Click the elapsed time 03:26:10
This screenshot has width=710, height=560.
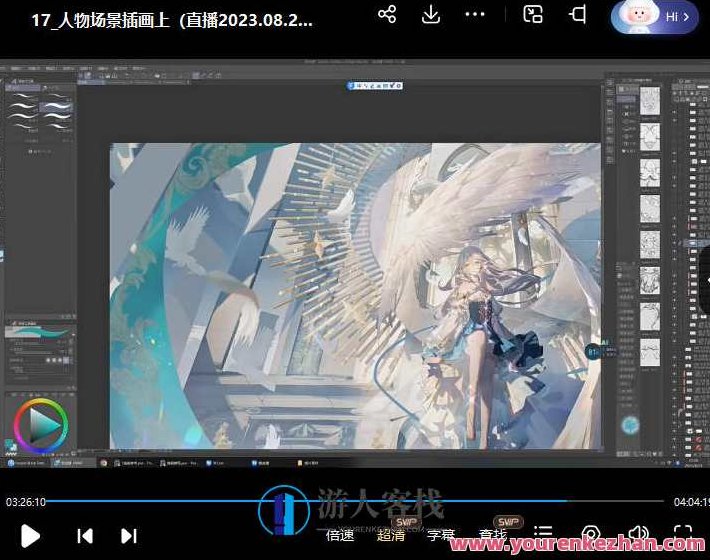coord(26,502)
